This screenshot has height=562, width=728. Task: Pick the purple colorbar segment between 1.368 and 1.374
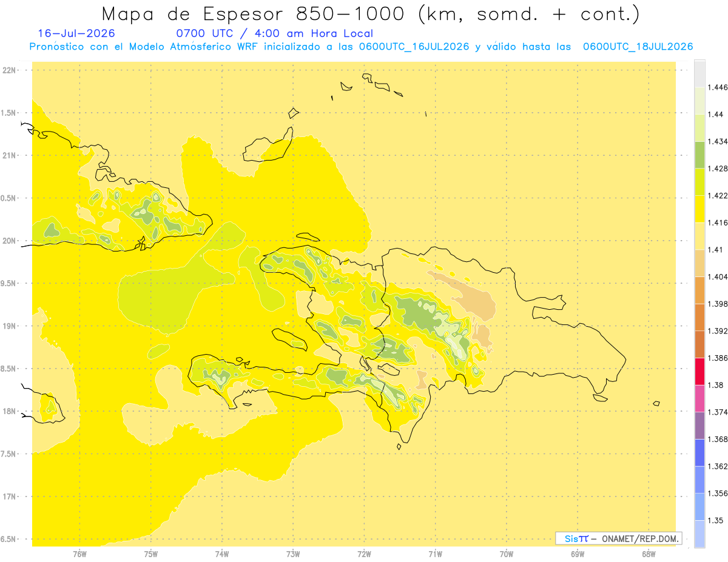[x=699, y=426]
